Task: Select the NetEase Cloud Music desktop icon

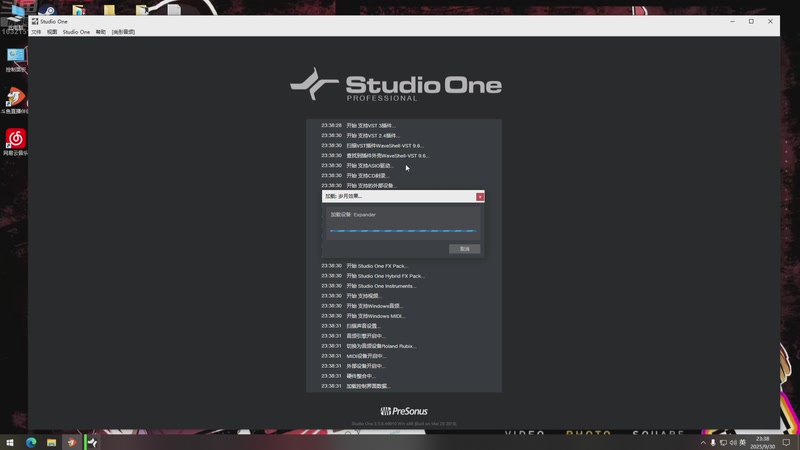Action: click(15, 142)
